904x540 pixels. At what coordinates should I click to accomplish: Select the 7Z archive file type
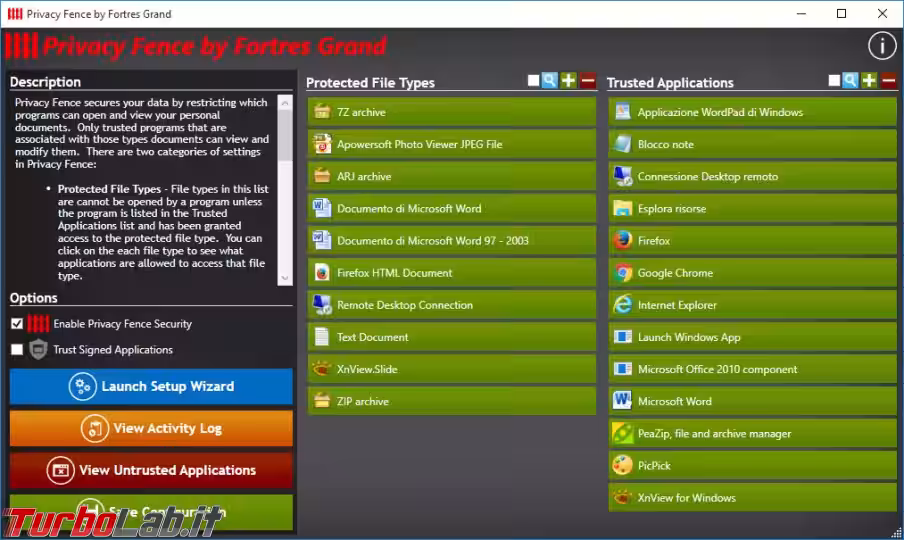click(452, 112)
